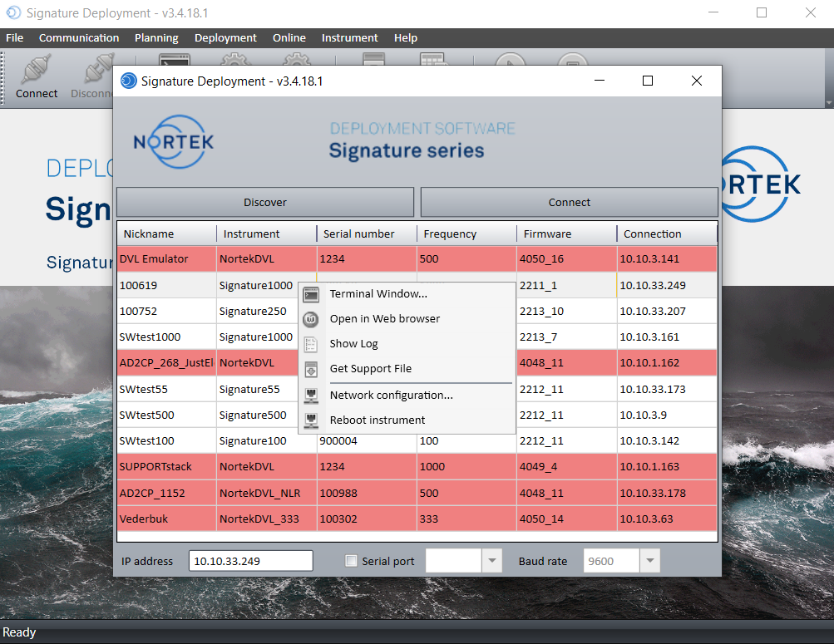Screen dimensions: 834x644
Task: Choose Open in Web browser entry
Action: pyautogui.click(x=407, y=319)
